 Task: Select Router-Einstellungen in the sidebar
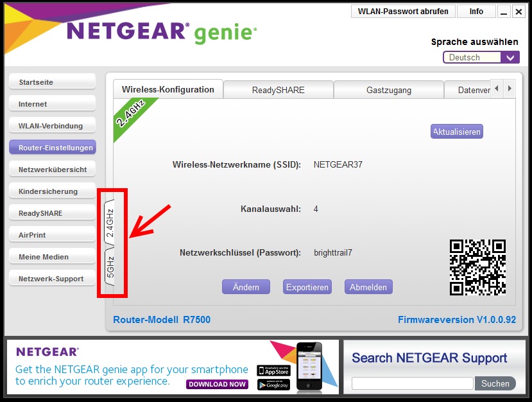[x=52, y=147]
